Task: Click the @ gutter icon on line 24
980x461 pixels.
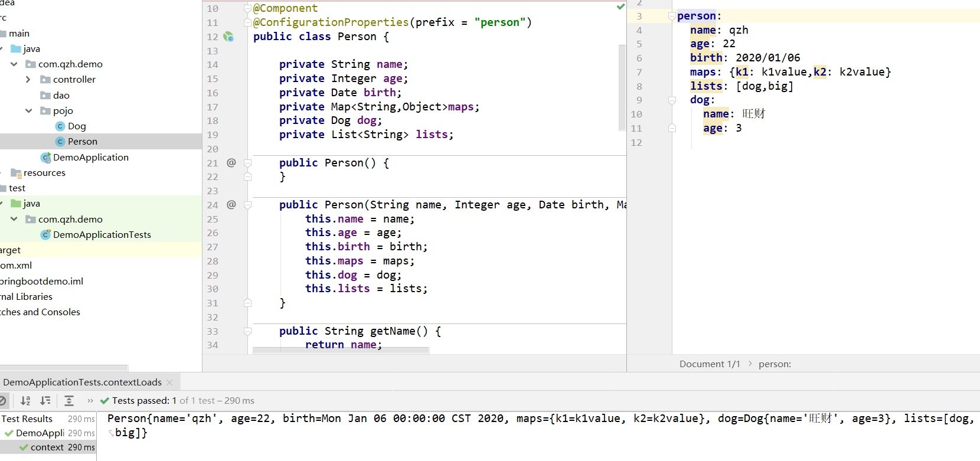Action: [x=231, y=204]
